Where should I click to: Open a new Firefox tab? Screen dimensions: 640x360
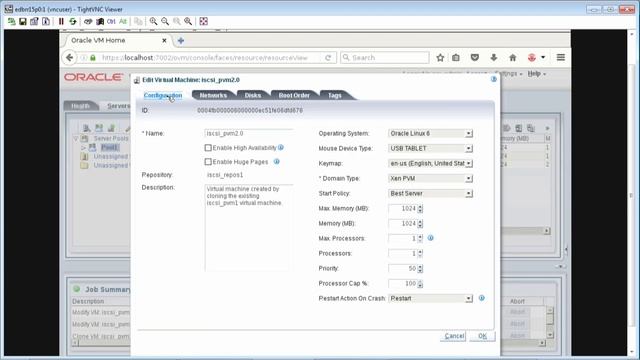(181, 40)
